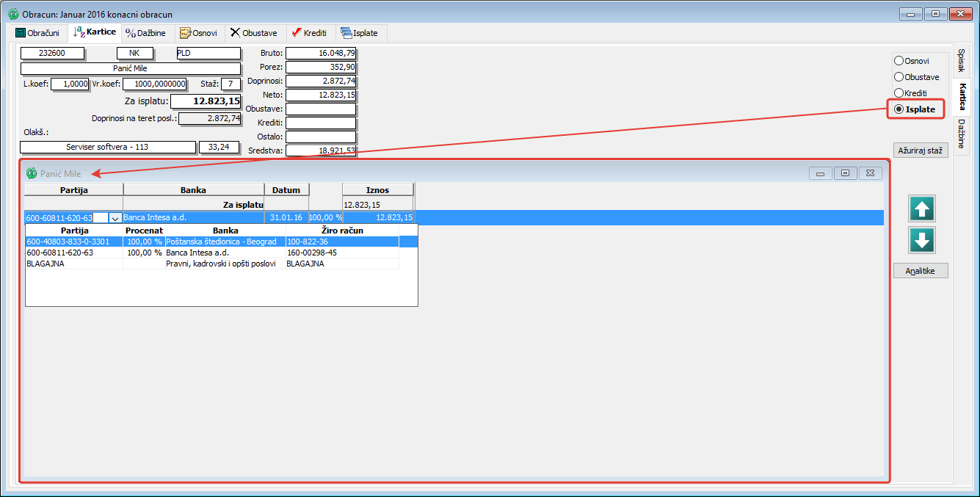
Task: Maximize the Panić Mile inner window
Action: 845,173
